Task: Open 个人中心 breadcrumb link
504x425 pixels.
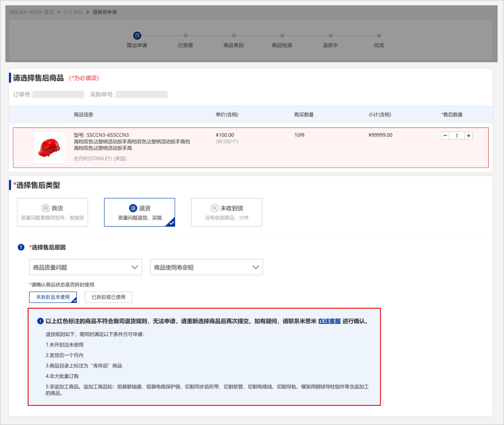Action: coord(73,12)
